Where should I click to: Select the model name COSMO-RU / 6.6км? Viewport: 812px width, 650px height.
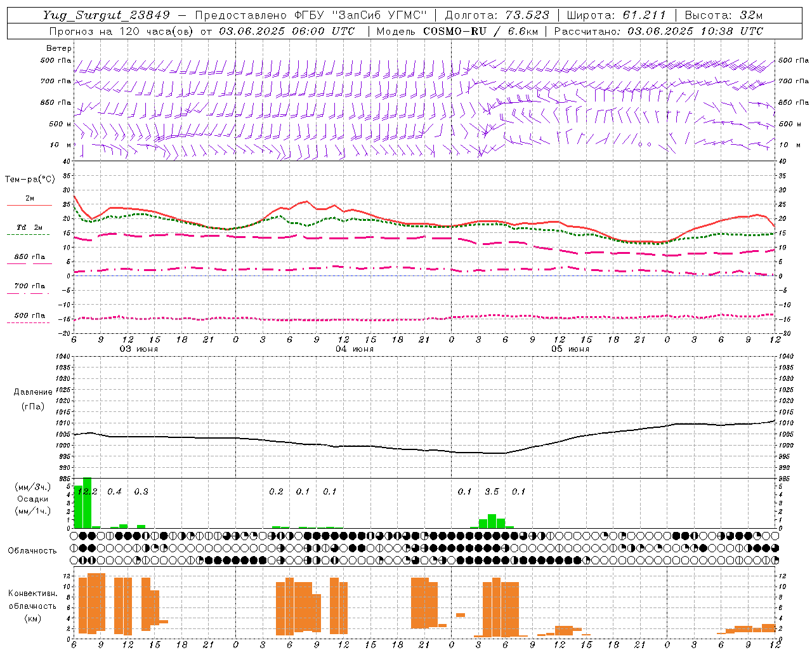481,31
